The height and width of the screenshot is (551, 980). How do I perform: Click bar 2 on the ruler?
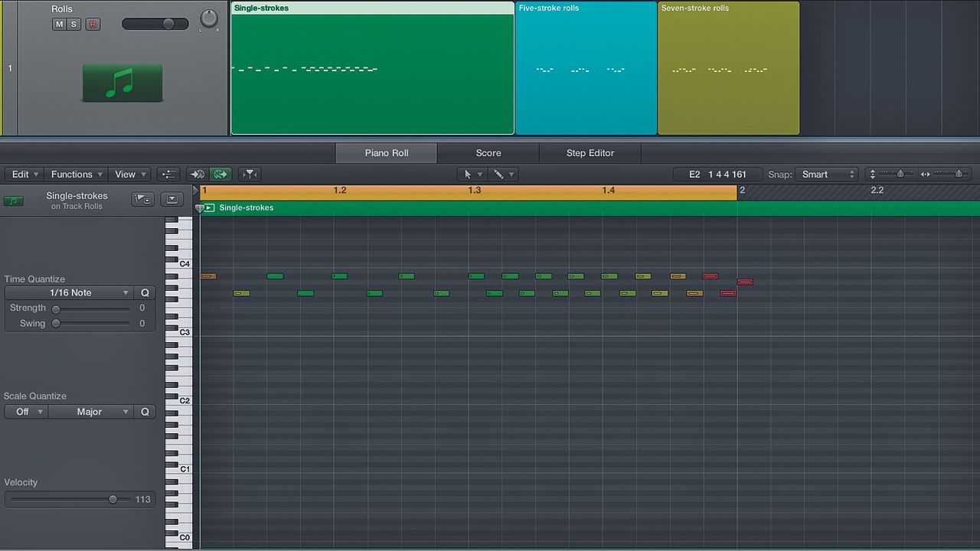pos(742,191)
